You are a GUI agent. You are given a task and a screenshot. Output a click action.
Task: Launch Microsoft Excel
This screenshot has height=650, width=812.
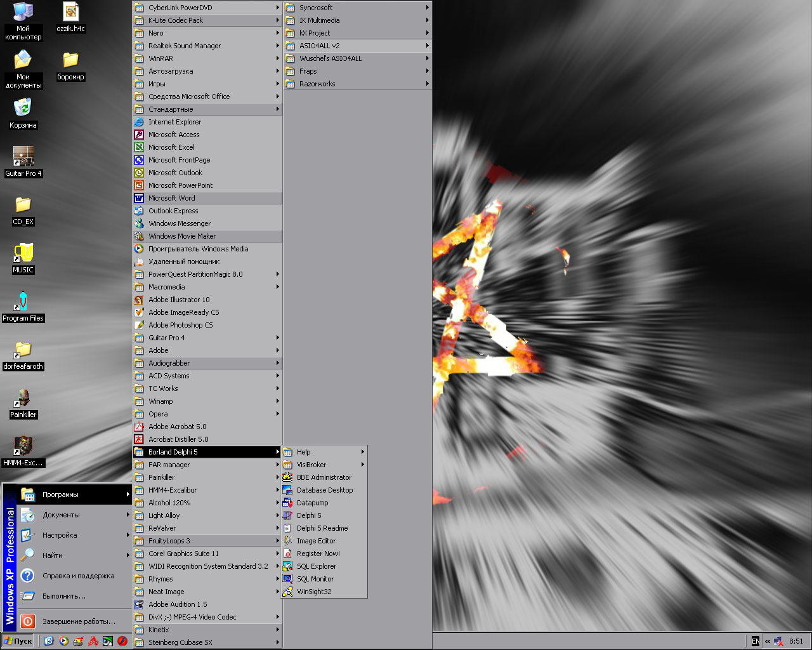[x=207, y=147]
